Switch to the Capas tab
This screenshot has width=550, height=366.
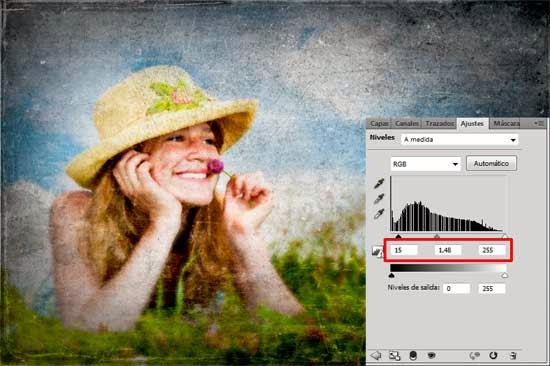tap(379, 124)
